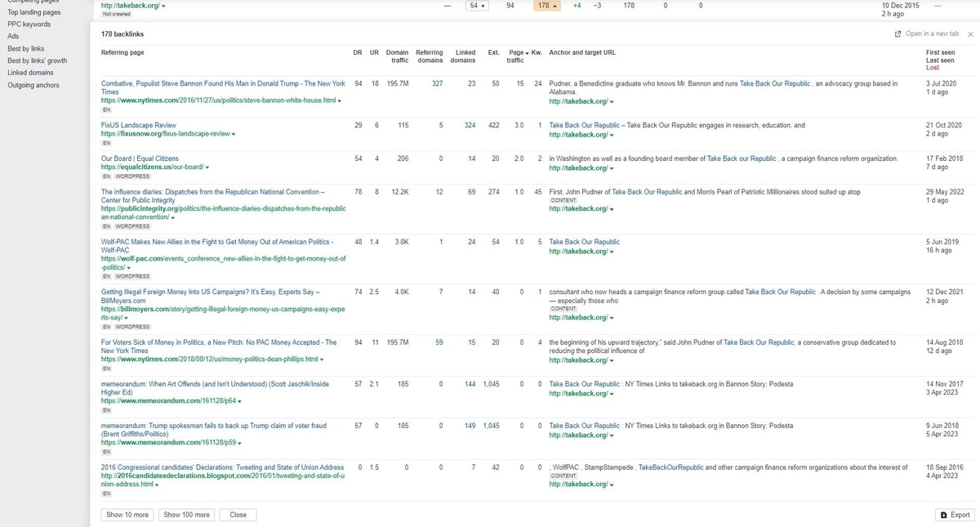Go to Best by links' growth report
The image size is (980, 527).
click(x=37, y=60)
